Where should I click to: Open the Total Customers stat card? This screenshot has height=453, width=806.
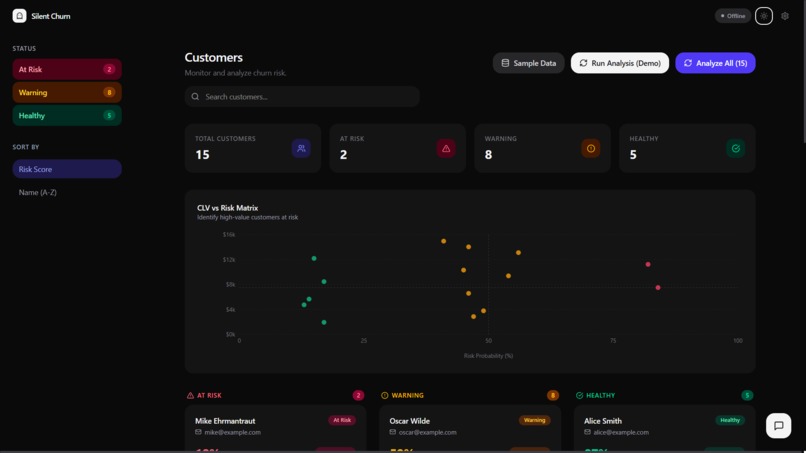(253, 148)
